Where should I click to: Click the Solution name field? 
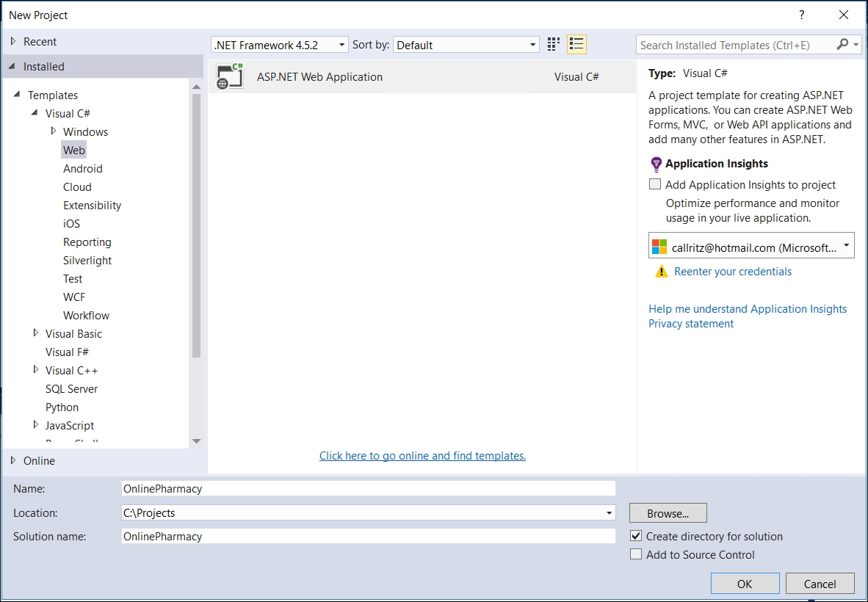(368, 536)
